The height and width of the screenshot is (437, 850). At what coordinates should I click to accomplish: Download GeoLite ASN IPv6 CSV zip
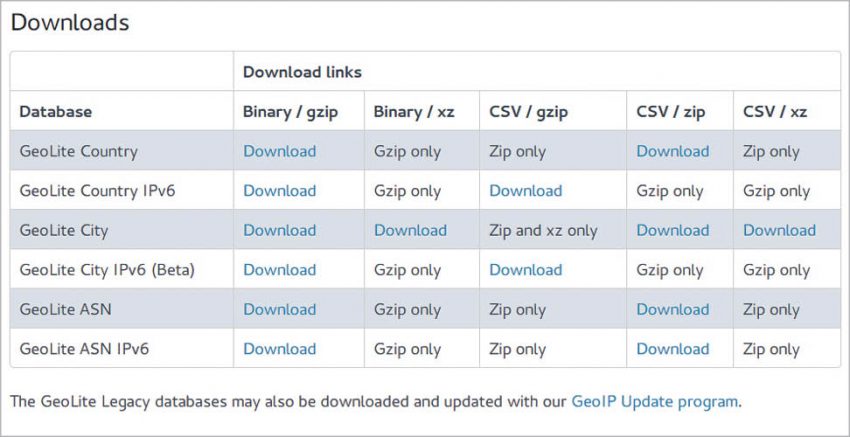click(x=672, y=349)
